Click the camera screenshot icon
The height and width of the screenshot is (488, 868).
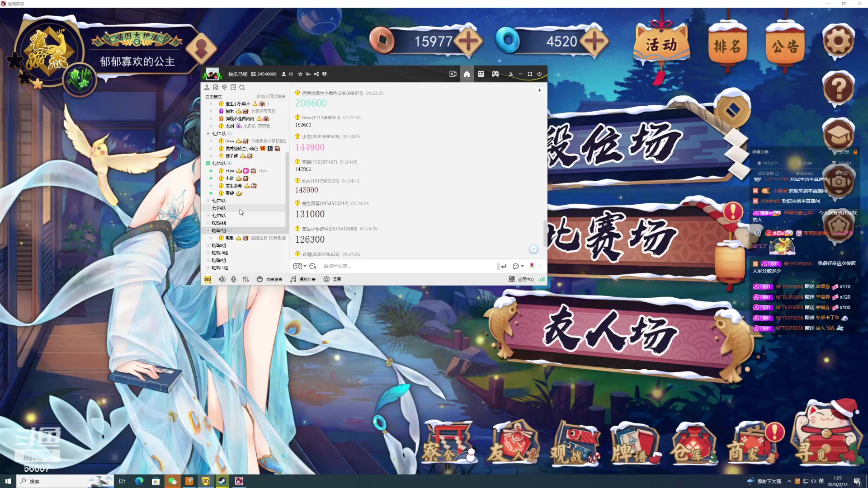click(x=838, y=182)
